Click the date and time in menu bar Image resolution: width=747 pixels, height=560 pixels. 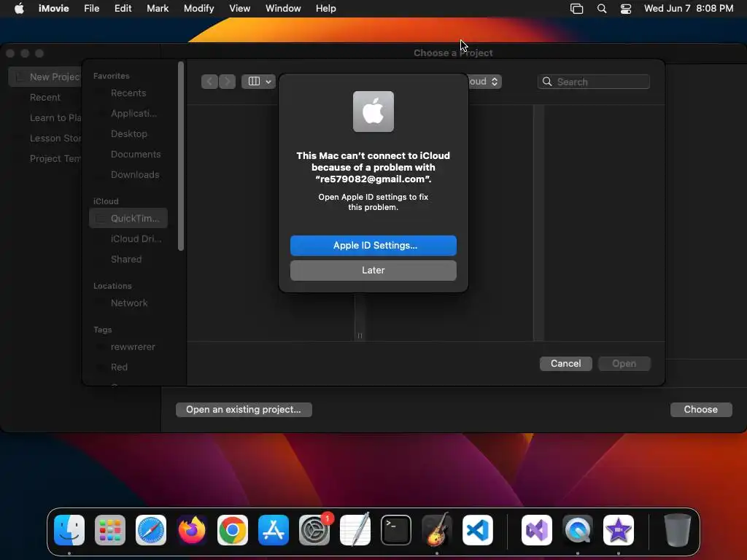tap(689, 9)
